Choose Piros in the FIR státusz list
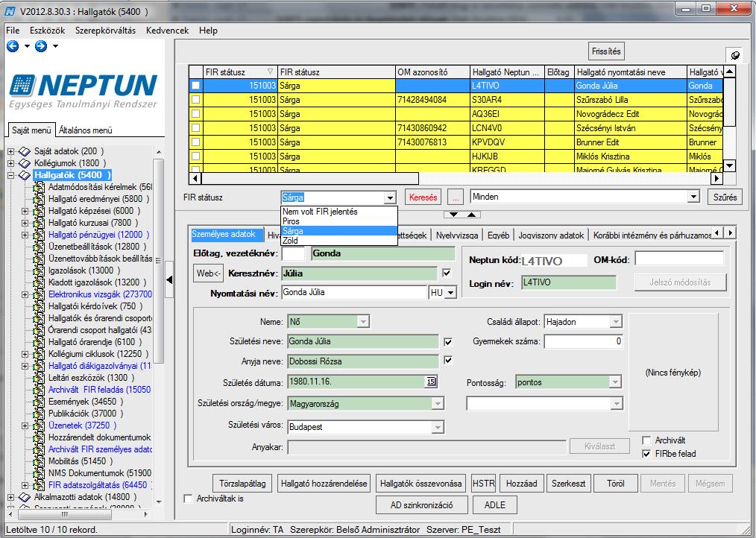 339,221
